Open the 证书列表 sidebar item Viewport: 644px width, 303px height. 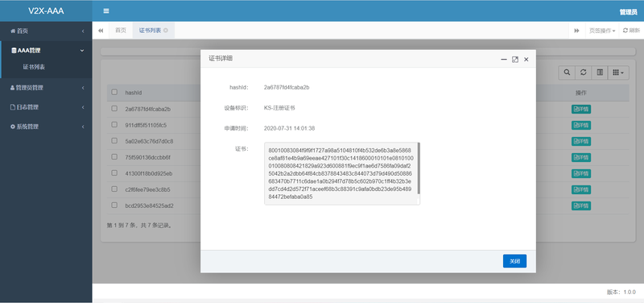(34, 67)
